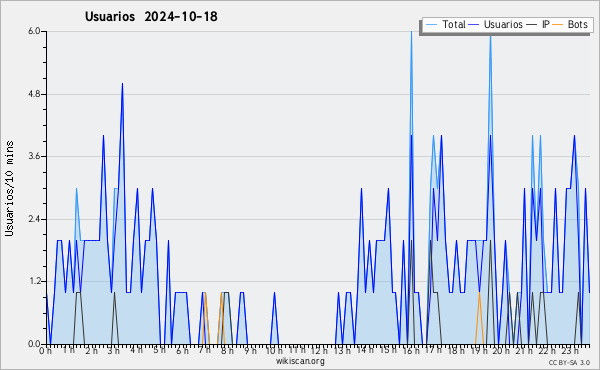Click the y-axis value 2.4

pyautogui.click(x=34, y=219)
